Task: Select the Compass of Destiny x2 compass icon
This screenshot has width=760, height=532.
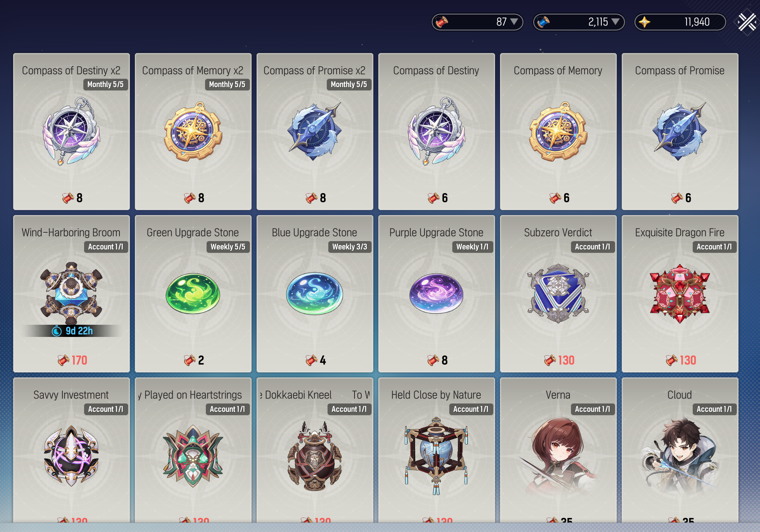Action: tap(72, 131)
